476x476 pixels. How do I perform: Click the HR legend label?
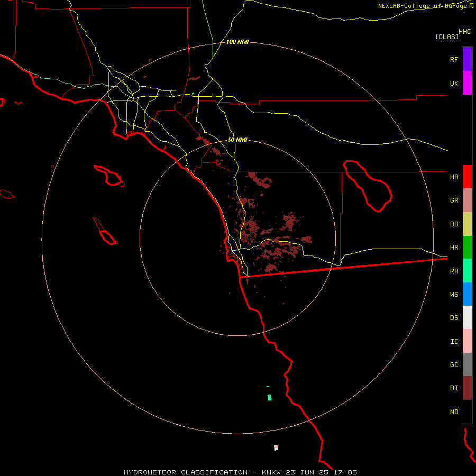coord(454,248)
